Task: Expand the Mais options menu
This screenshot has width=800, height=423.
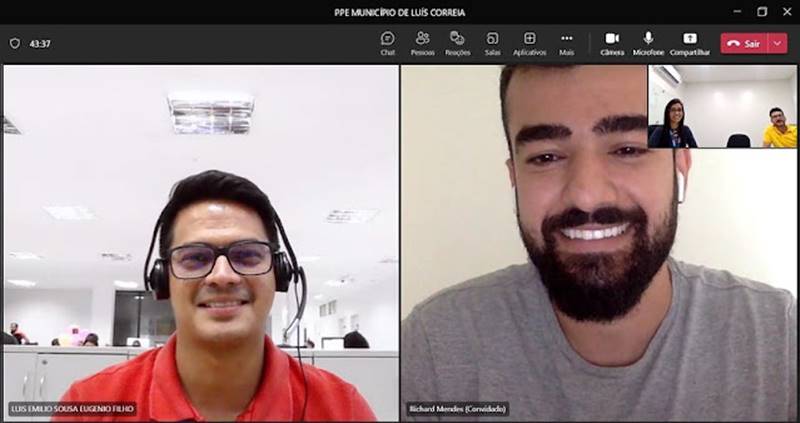Action: coord(566,42)
